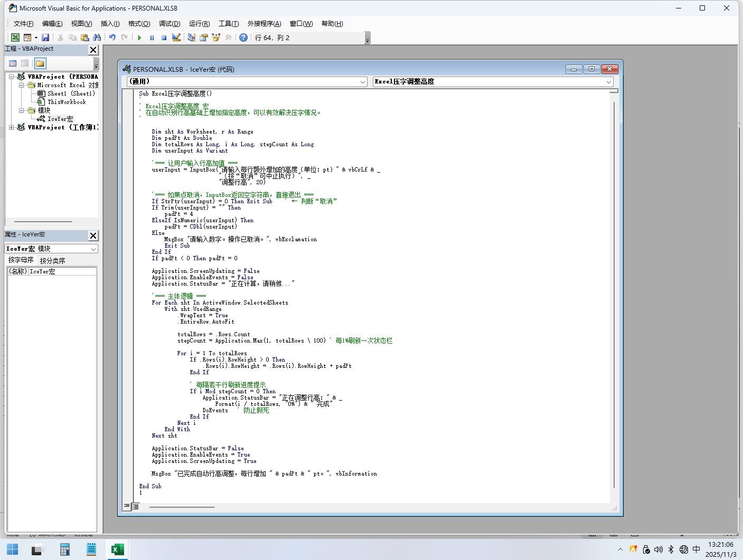Click the Redo arrow icon
The height and width of the screenshot is (560, 743).
(x=124, y=37)
